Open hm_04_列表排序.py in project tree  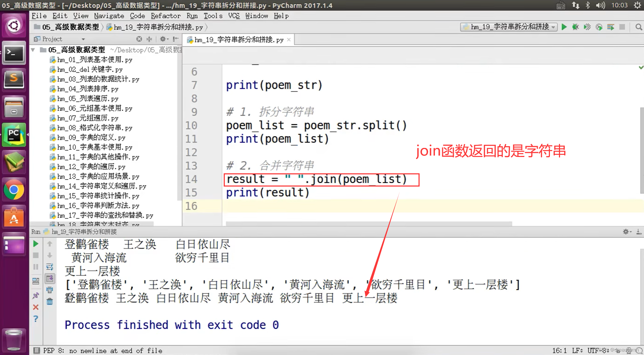pyautogui.click(x=84, y=89)
